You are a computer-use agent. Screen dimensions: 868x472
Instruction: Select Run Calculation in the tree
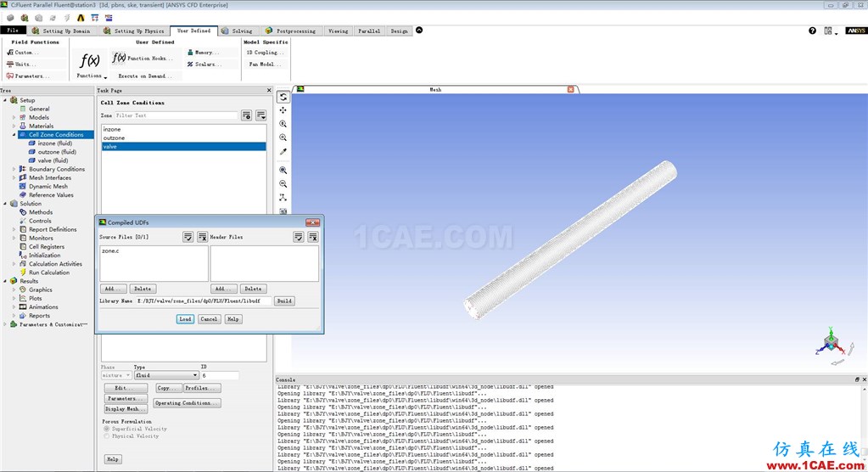(x=49, y=273)
